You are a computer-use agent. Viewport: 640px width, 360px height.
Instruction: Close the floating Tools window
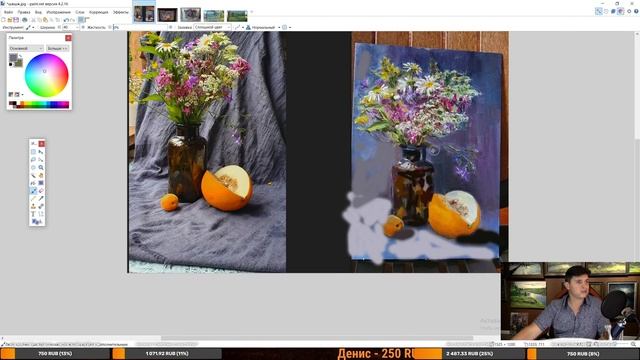(41, 144)
